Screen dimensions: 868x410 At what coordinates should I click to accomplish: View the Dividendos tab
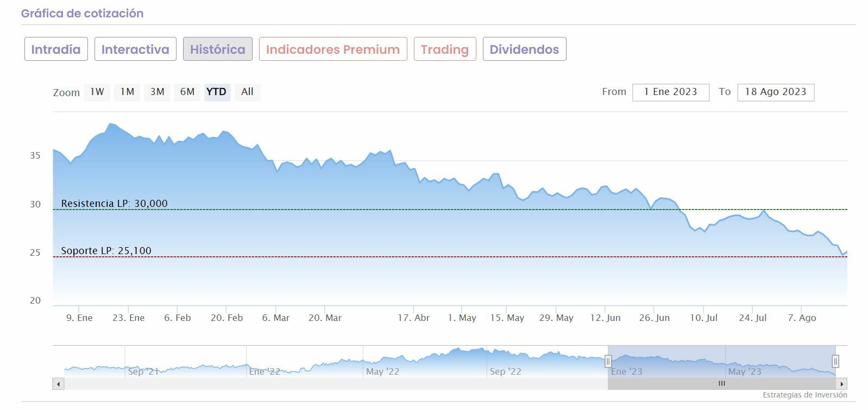pos(524,49)
